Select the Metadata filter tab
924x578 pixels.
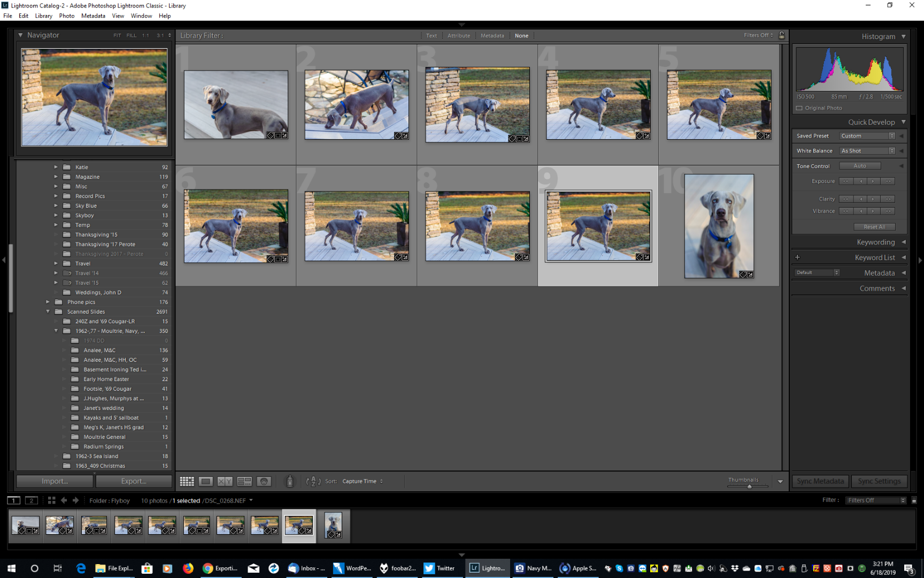click(492, 36)
